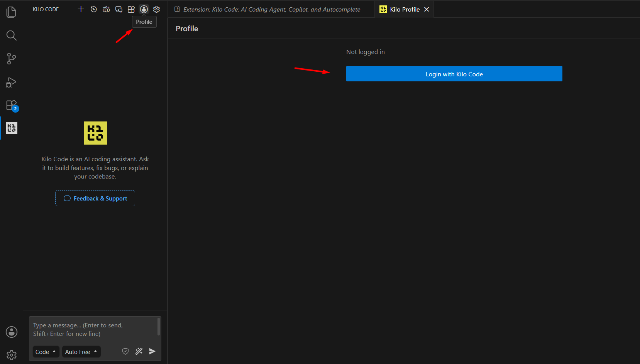Send the message with the arrow icon
Image resolution: width=640 pixels, height=364 pixels.
(152, 351)
